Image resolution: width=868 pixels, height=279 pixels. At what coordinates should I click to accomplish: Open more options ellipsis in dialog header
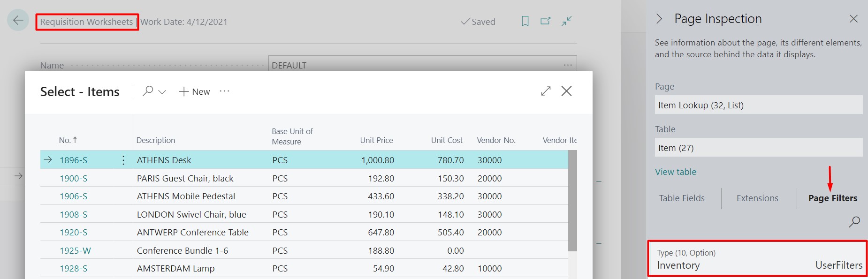pos(225,91)
